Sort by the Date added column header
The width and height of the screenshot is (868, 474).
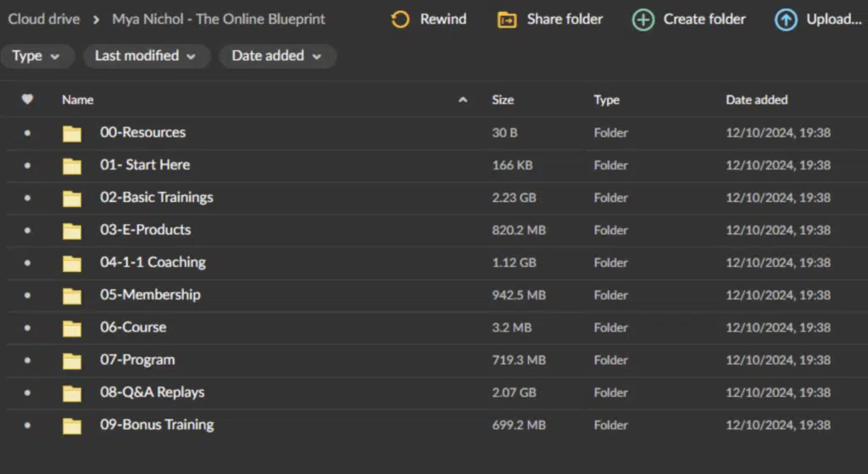pyautogui.click(x=757, y=100)
